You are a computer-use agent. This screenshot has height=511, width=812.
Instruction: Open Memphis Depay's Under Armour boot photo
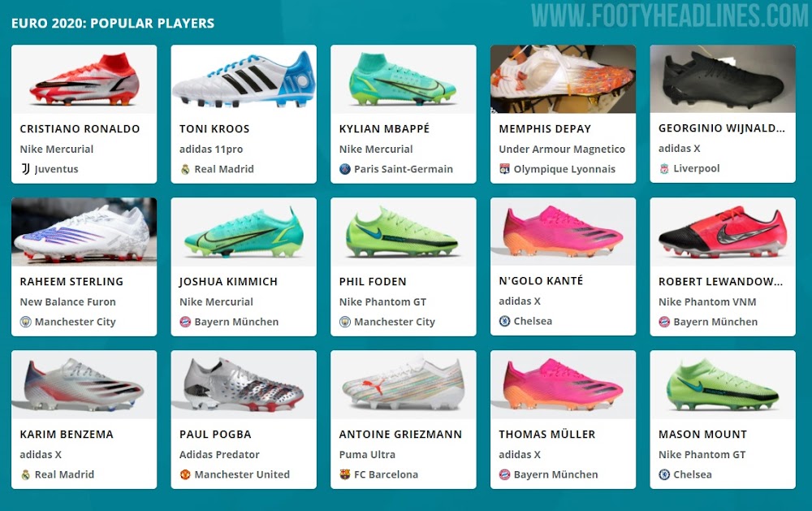pyautogui.click(x=563, y=79)
